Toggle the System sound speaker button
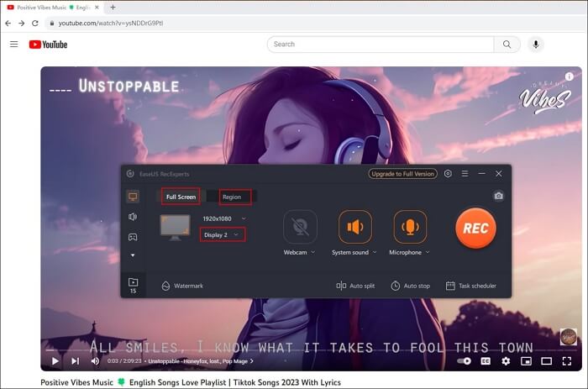588x389 pixels. click(x=355, y=227)
